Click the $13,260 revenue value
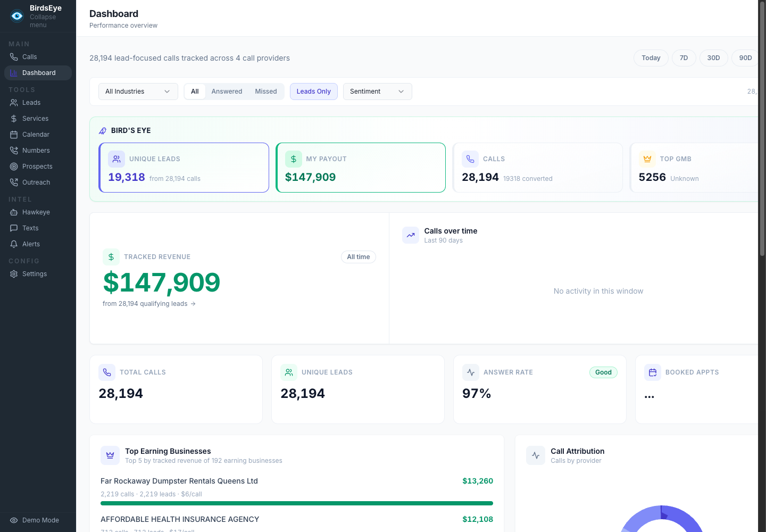This screenshot has width=766, height=532. [478, 481]
